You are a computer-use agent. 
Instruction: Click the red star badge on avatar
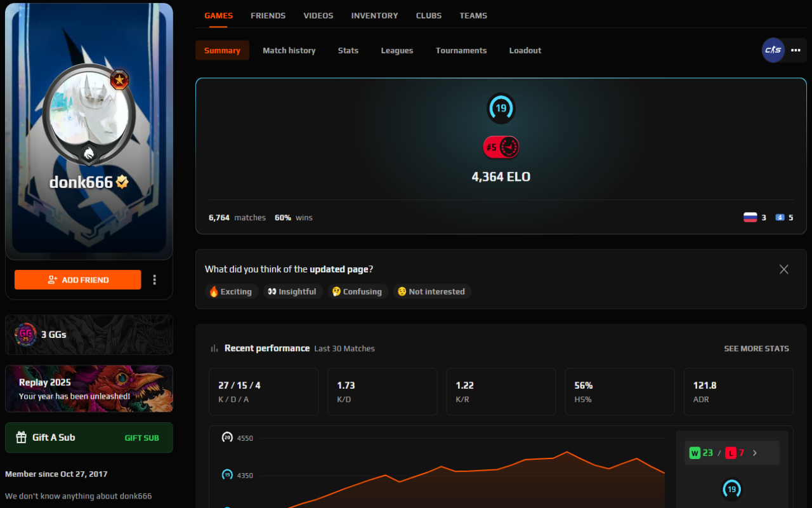[119, 80]
